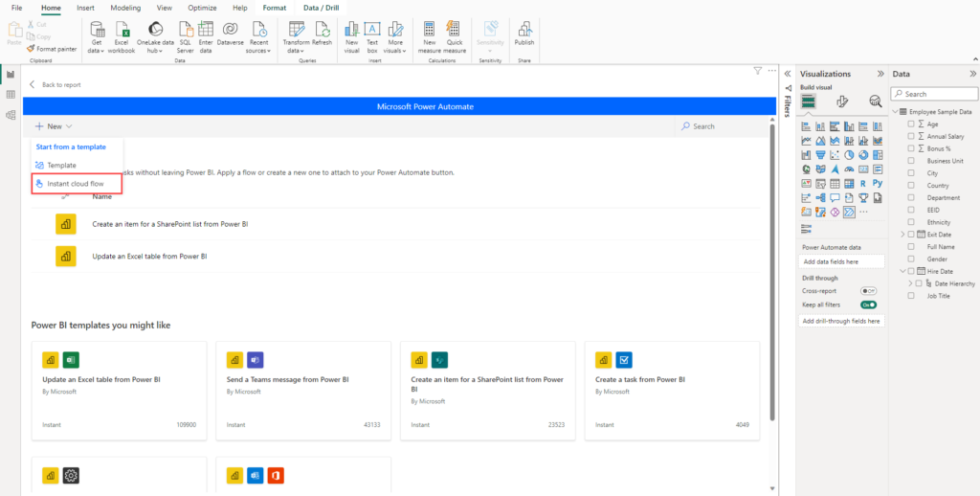The width and height of the screenshot is (980, 496).
Task: Toggle the Keep all filters switch
Action: pyautogui.click(x=868, y=304)
